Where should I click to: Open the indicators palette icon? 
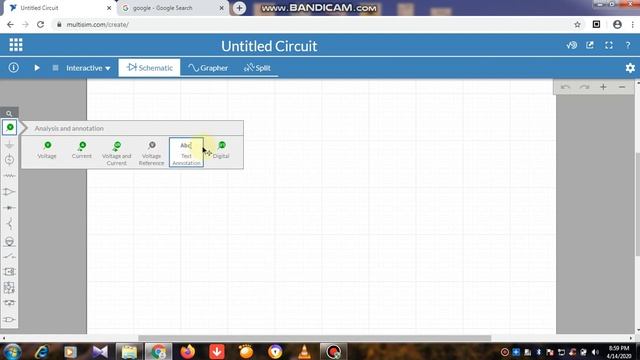pyautogui.click(x=9, y=241)
